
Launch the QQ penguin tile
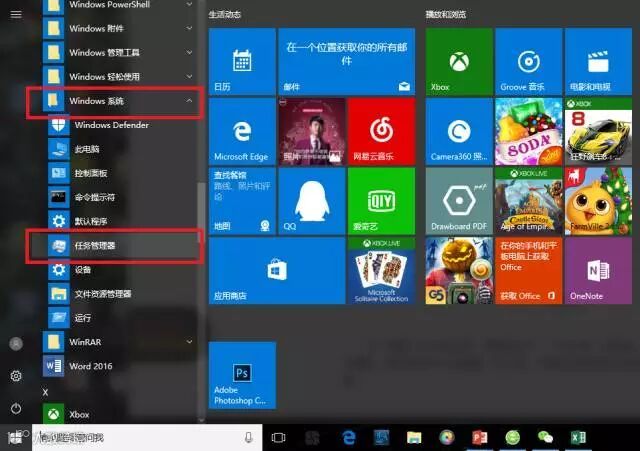pyautogui.click(x=312, y=201)
